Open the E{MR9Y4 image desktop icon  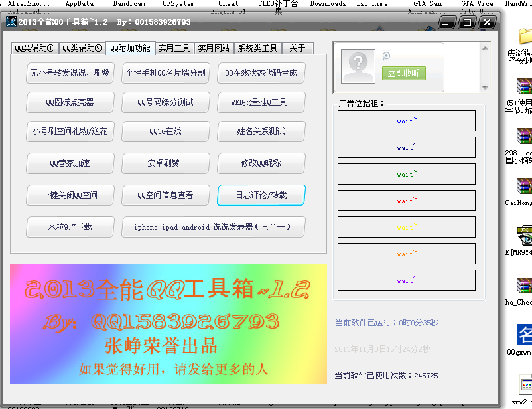(525, 236)
